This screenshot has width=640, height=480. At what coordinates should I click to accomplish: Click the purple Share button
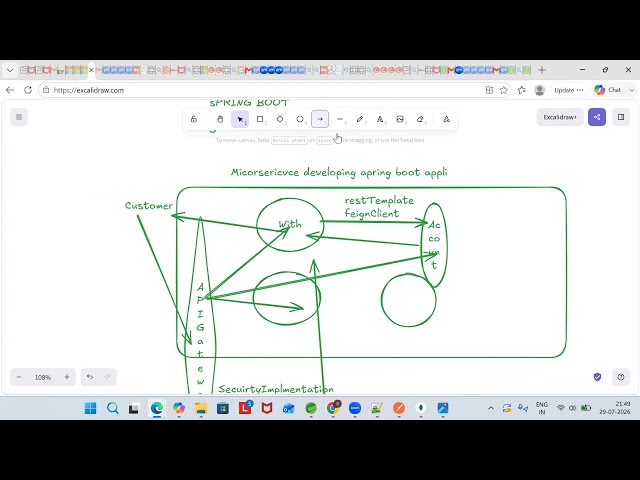pyautogui.click(x=597, y=117)
